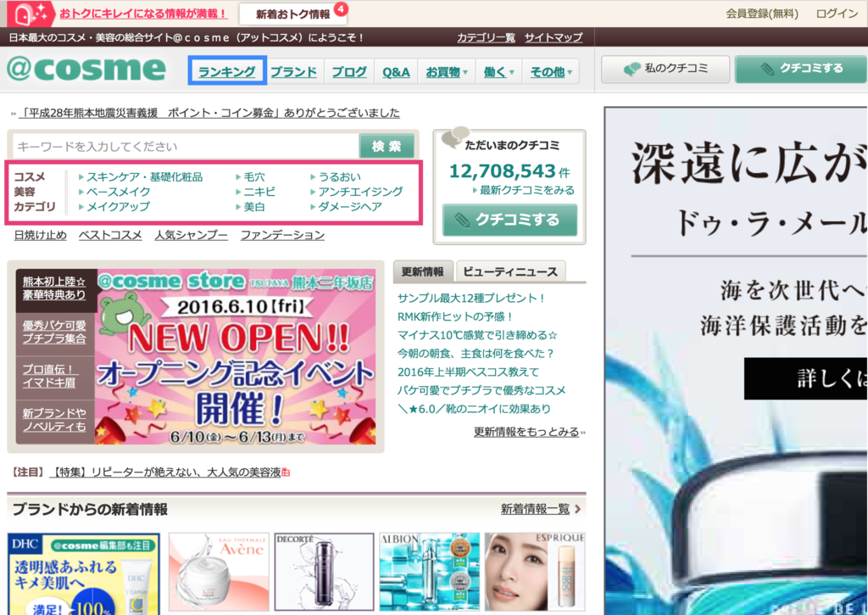Open 今朝の朝食、主食は何を食べた？ item
Viewport: 868px width, 615px height.
(x=476, y=354)
